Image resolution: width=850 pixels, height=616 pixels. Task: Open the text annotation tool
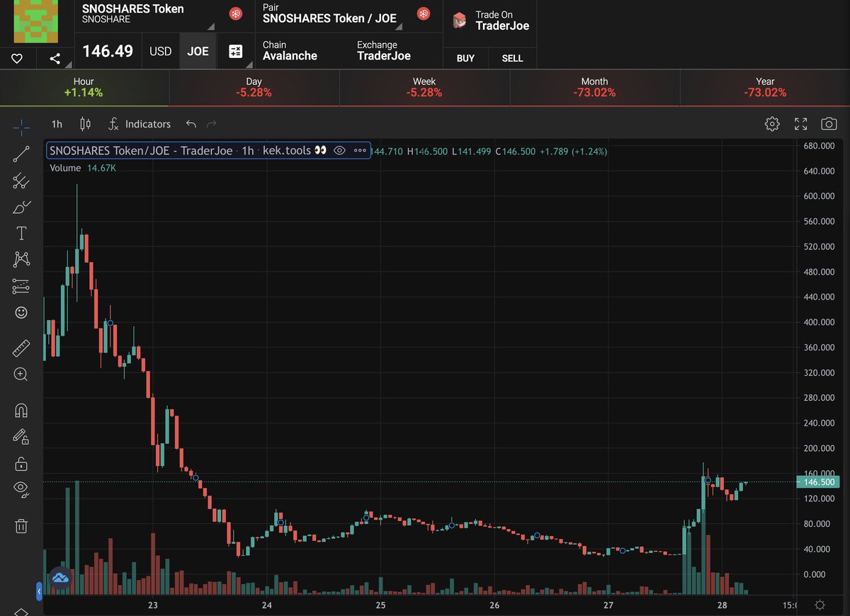(21, 233)
